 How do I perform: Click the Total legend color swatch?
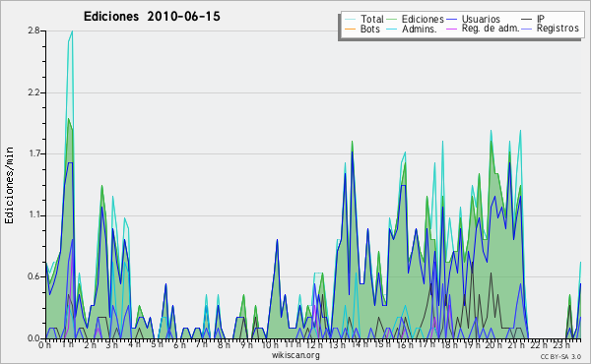(350, 19)
